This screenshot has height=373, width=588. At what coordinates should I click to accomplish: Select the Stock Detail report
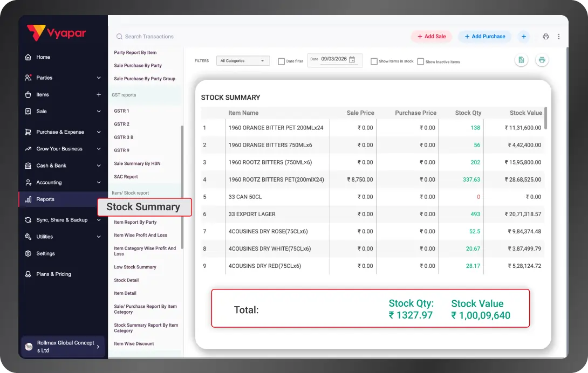125,280
